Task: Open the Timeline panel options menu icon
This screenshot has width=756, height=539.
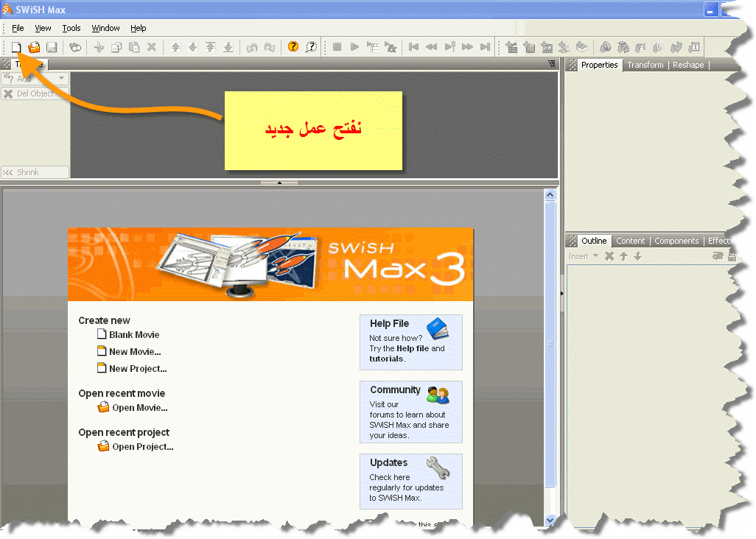Action: 552,65
